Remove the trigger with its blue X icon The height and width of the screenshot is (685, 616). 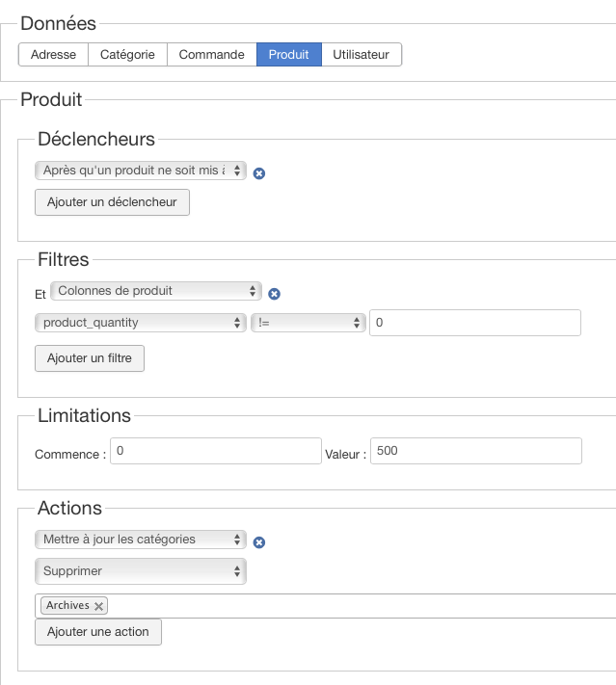(259, 173)
